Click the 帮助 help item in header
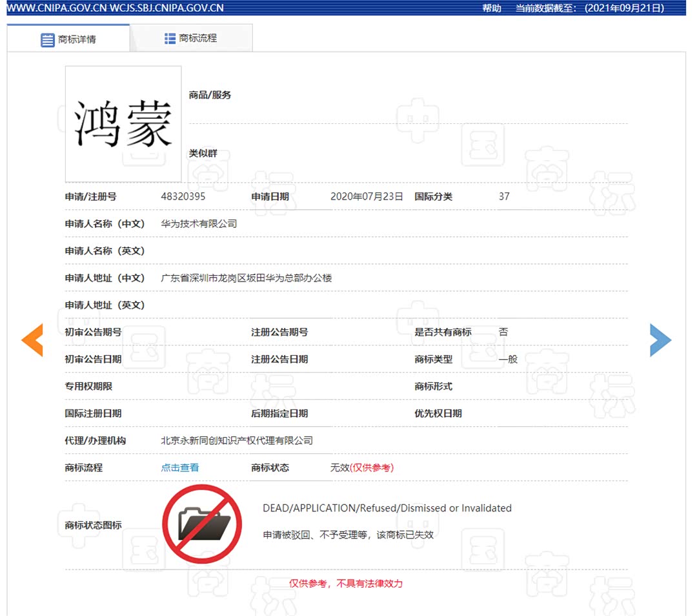Screen dimensions: 697x616 [492, 8]
